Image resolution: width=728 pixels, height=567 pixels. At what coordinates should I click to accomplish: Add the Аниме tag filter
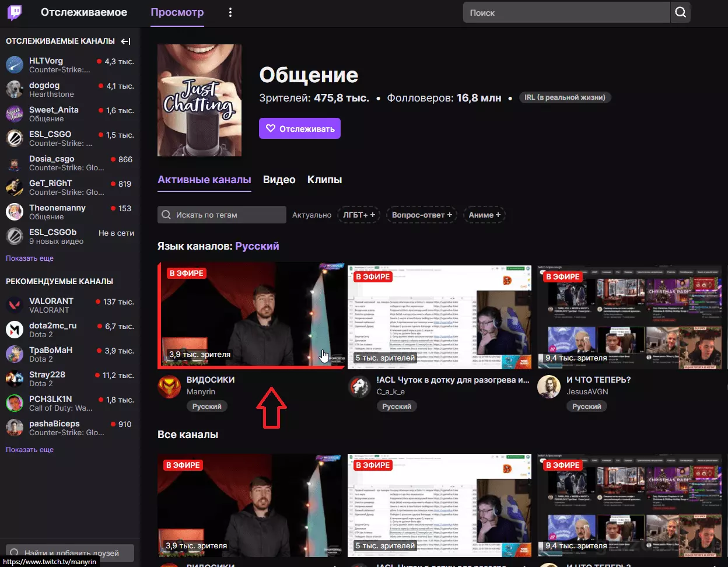point(484,215)
